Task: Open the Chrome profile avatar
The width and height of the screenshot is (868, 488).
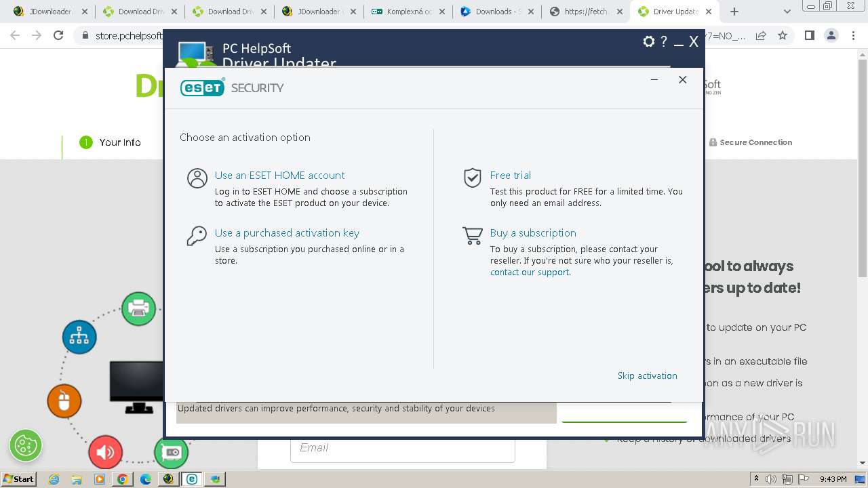Action: pos(831,35)
